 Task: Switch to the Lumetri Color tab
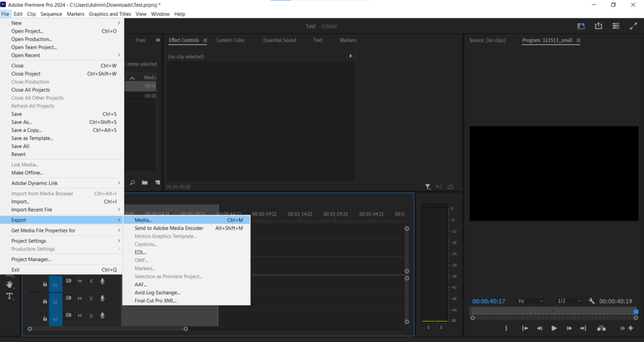(x=230, y=40)
